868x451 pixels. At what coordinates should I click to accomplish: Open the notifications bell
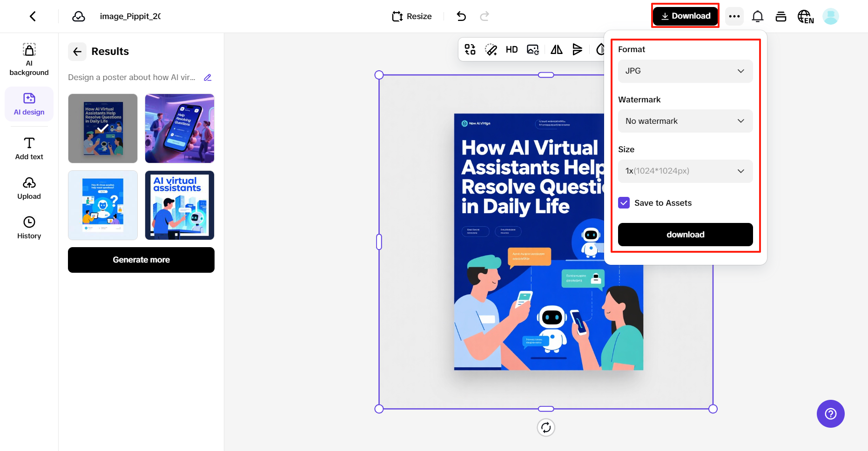[x=757, y=16]
